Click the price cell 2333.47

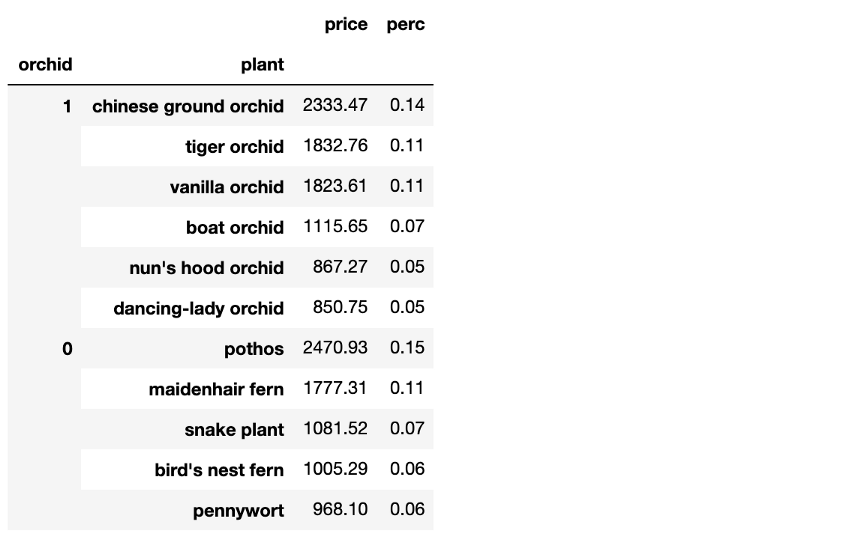(335, 106)
